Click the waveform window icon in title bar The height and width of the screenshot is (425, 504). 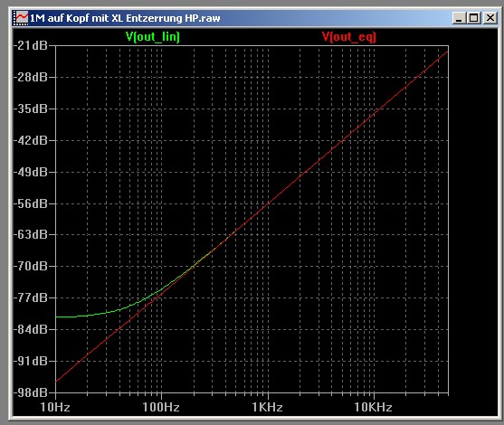[21, 18]
